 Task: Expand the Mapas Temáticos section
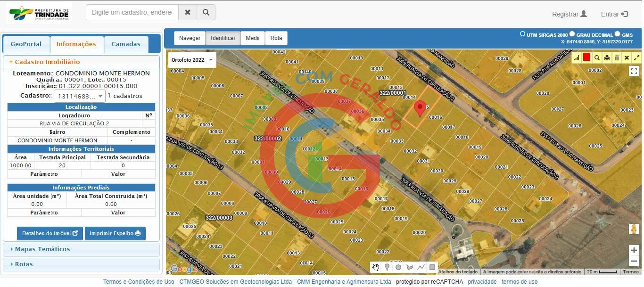[81, 249]
